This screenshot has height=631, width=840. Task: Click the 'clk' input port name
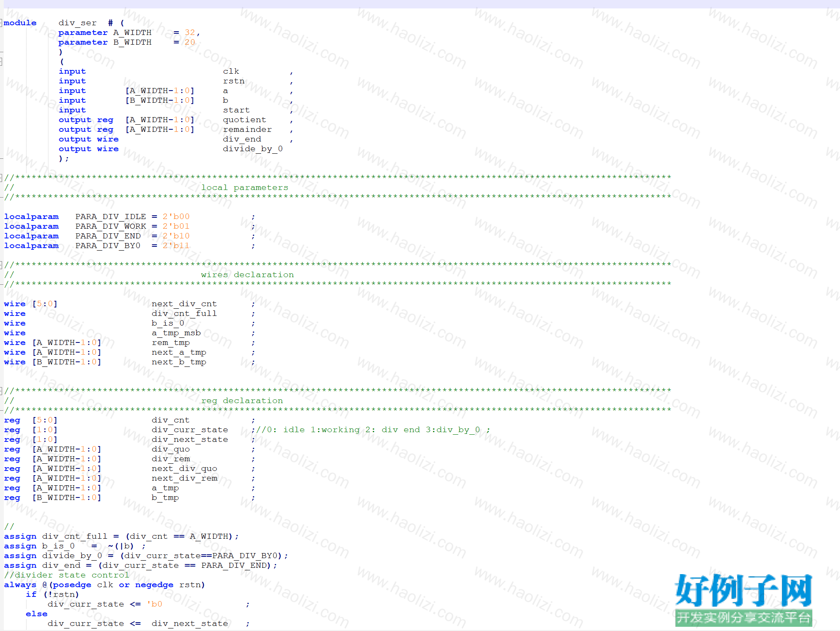(x=231, y=71)
